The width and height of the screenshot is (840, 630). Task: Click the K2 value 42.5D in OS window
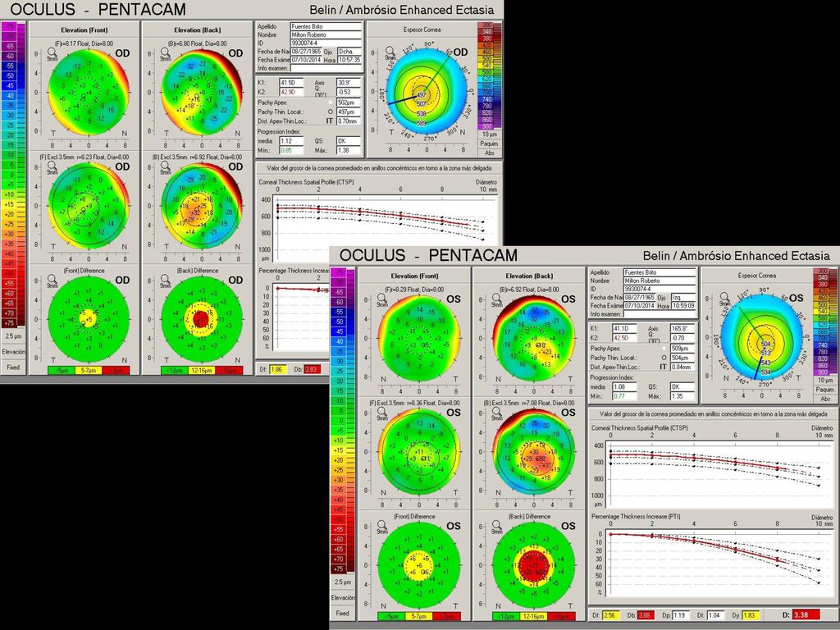point(624,338)
